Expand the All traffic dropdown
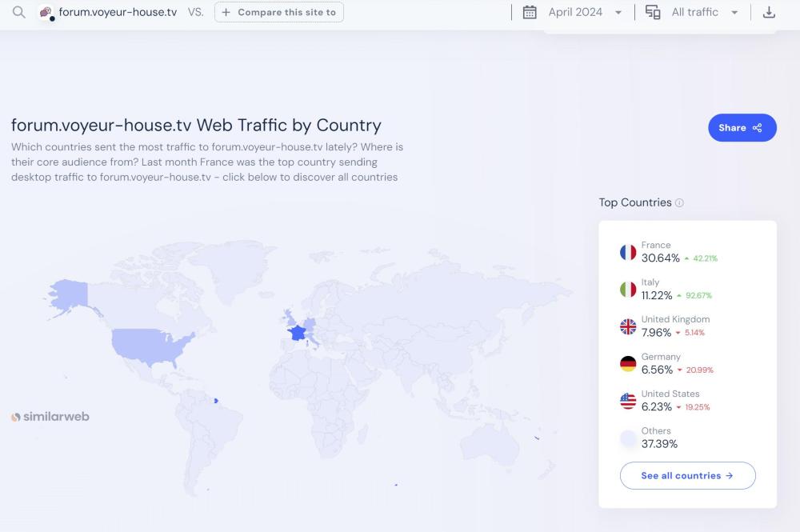 [x=704, y=12]
